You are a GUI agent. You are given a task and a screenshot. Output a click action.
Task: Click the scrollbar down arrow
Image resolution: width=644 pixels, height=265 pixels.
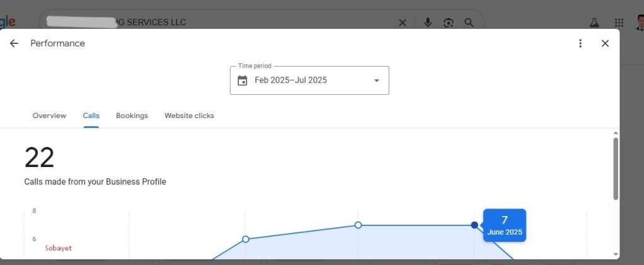click(615, 254)
